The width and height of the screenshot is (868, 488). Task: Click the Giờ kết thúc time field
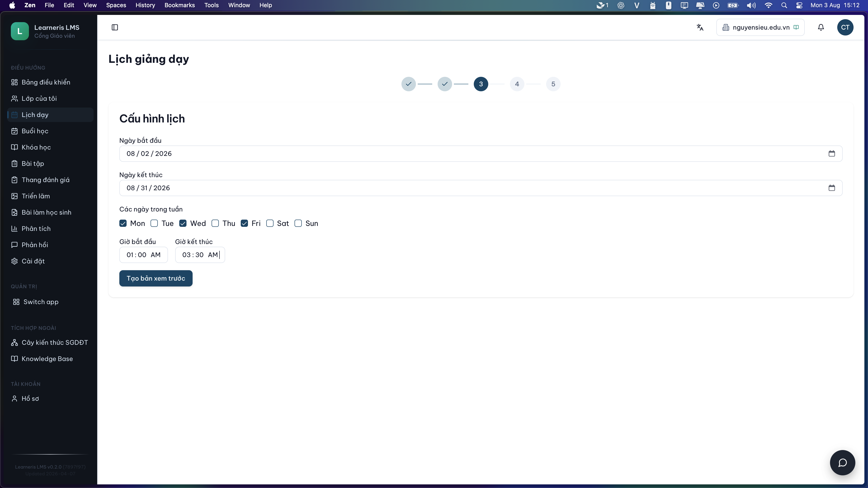tap(200, 255)
